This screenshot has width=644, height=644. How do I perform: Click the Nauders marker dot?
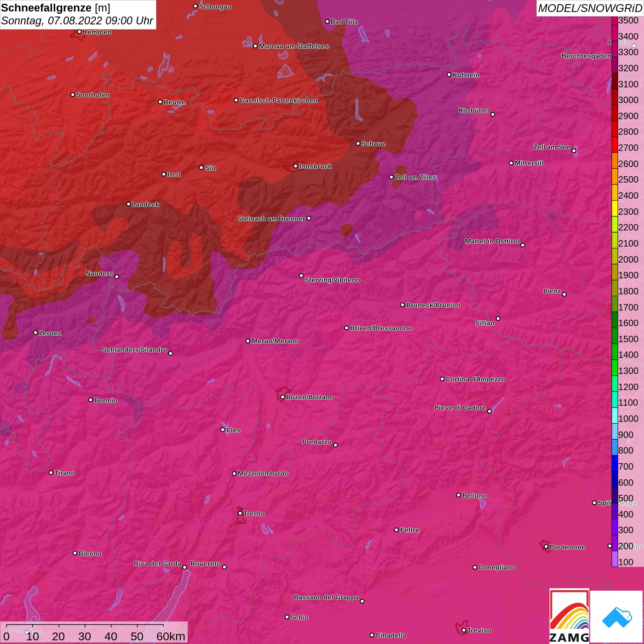117,277
